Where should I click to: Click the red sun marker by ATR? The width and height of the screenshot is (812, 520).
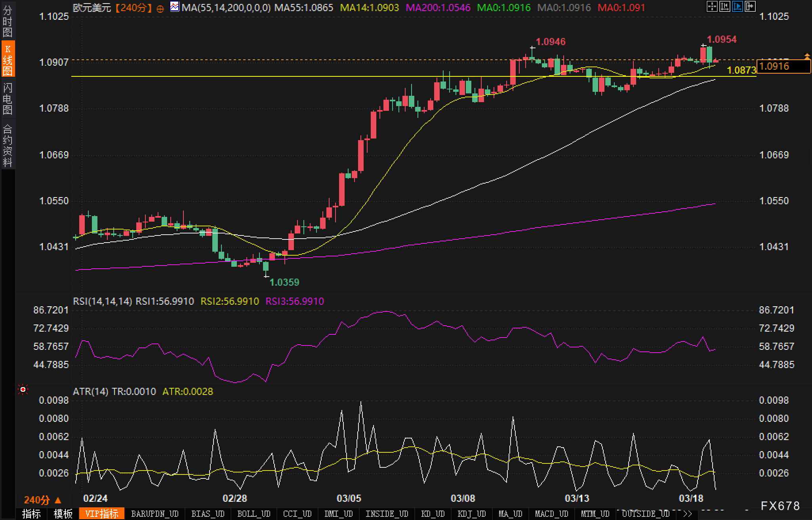point(23,390)
